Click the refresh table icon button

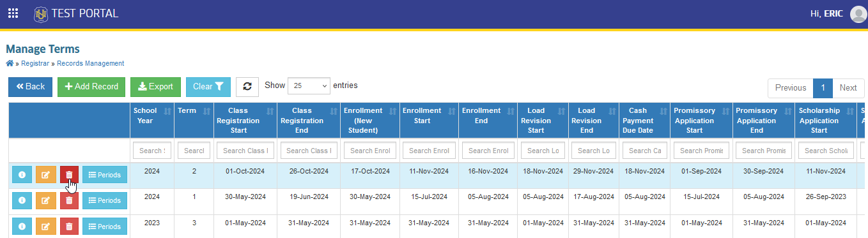(247, 87)
